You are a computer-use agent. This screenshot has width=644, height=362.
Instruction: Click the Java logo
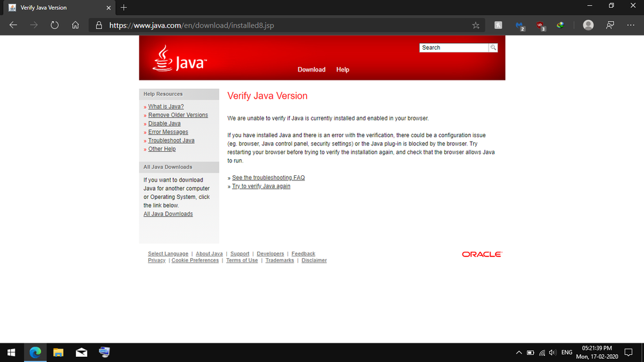(x=179, y=59)
